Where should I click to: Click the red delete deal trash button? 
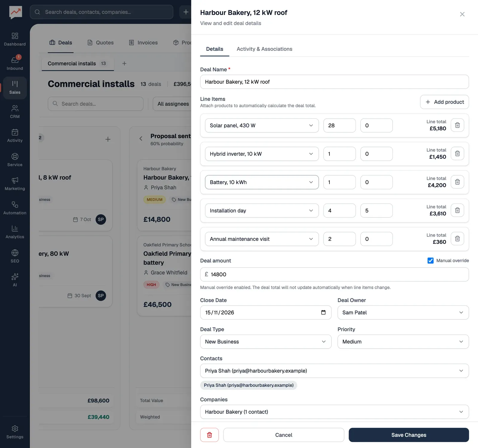[209, 435]
